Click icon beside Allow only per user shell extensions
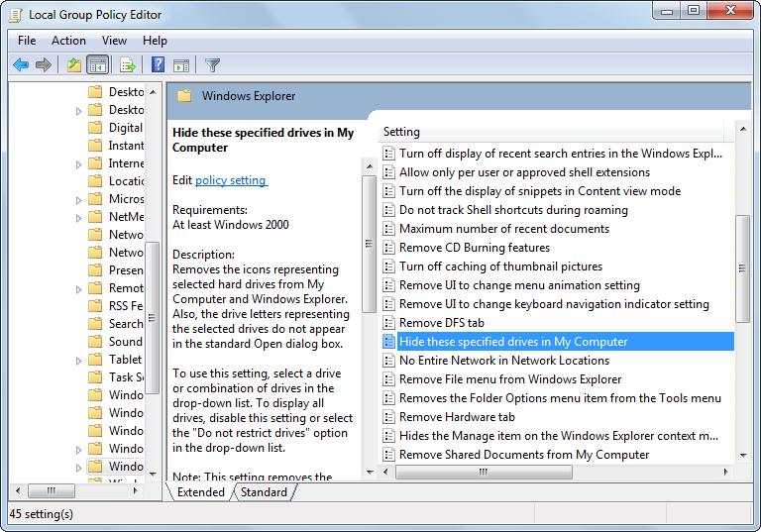761x532 pixels. pyautogui.click(x=388, y=172)
